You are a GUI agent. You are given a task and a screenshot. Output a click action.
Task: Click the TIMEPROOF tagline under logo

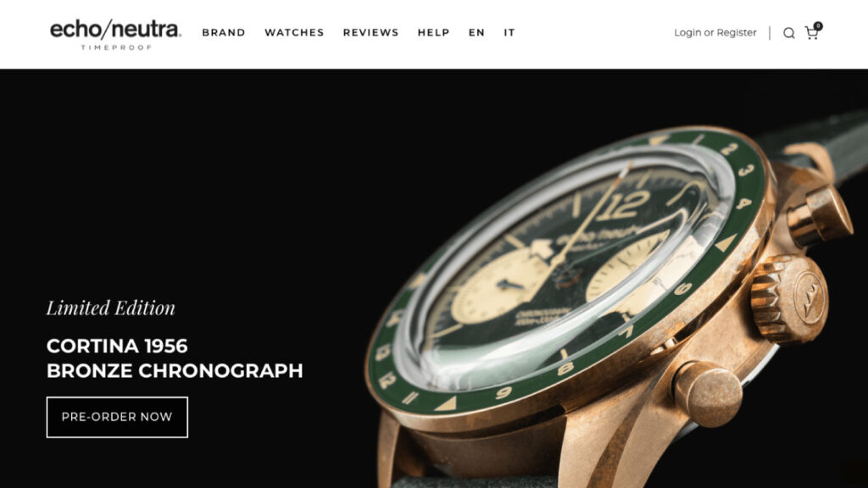click(116, 47)
